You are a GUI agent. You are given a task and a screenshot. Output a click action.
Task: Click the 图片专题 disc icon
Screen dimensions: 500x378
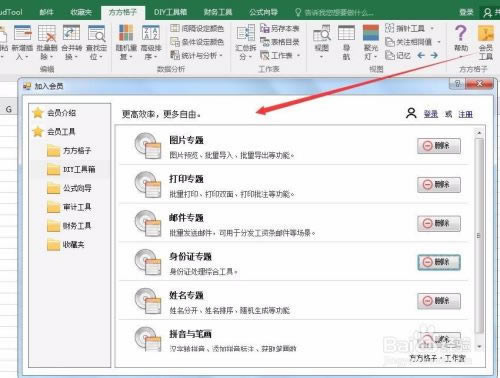[148, 145]
